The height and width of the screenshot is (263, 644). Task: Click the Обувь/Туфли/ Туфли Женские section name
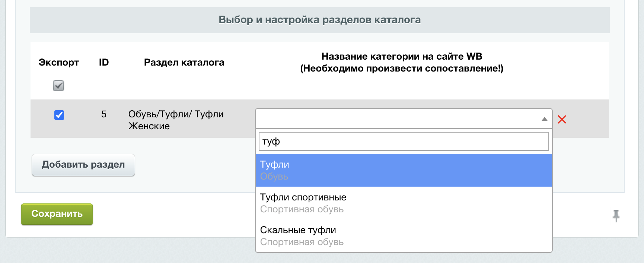point(176,120)
